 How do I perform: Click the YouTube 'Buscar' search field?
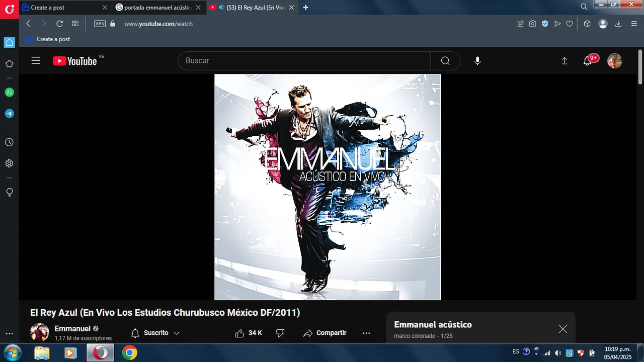pyautogui.click(x=304, y=61)
